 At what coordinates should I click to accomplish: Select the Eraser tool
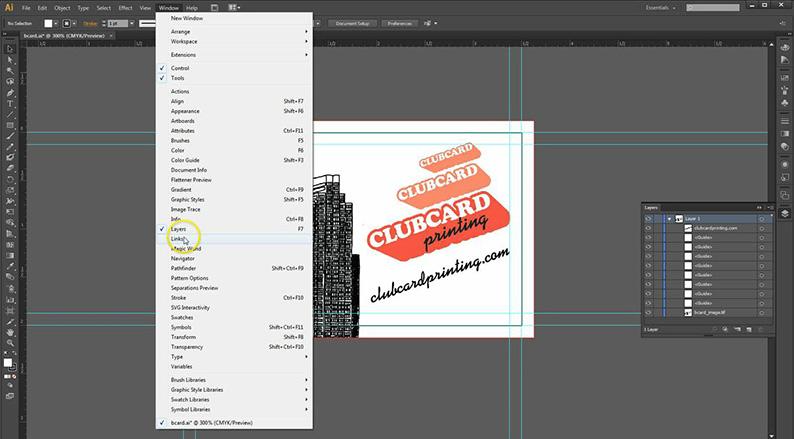[10, 169]
